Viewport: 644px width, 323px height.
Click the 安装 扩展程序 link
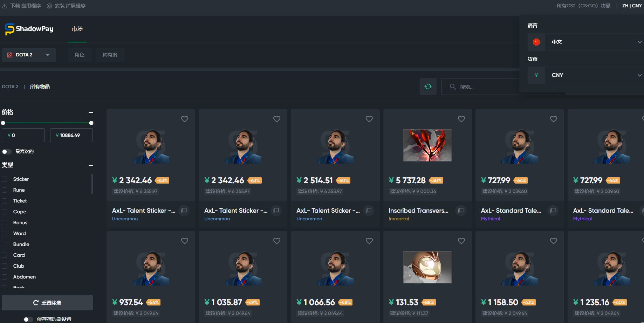70,6
